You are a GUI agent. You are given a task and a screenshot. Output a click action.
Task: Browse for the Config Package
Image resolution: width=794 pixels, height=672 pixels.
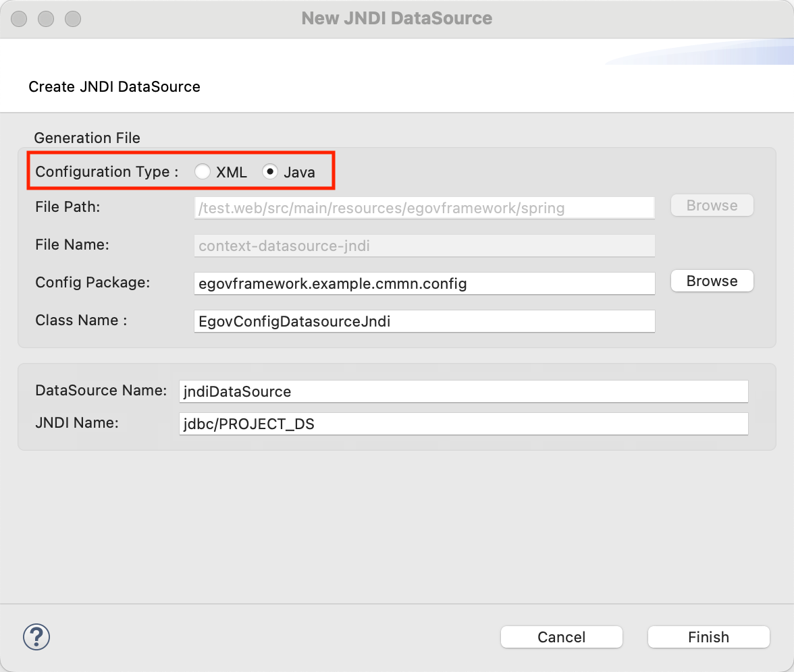[x=712, y=281]
